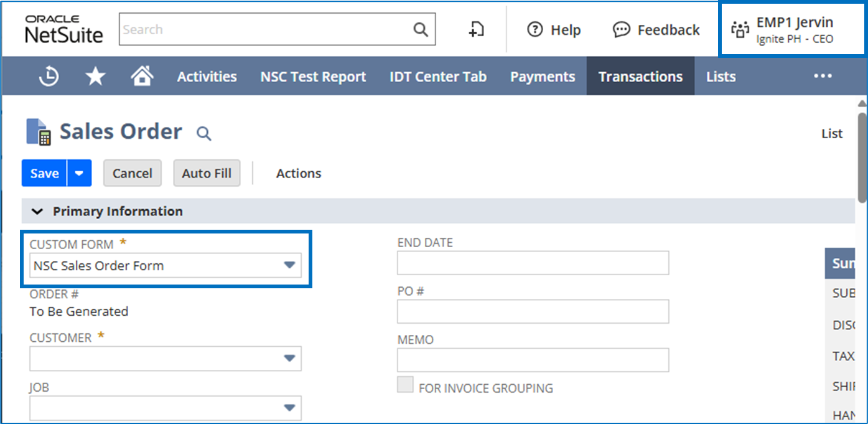Open the more tabs ellipsis menu
Viewport: 868px width, 424px height.
point(823,76)
